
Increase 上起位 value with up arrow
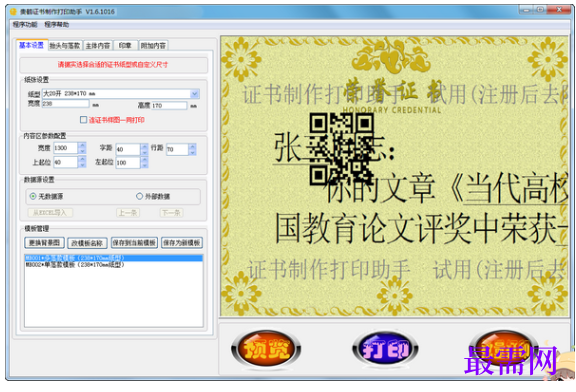tap(82, 159)
